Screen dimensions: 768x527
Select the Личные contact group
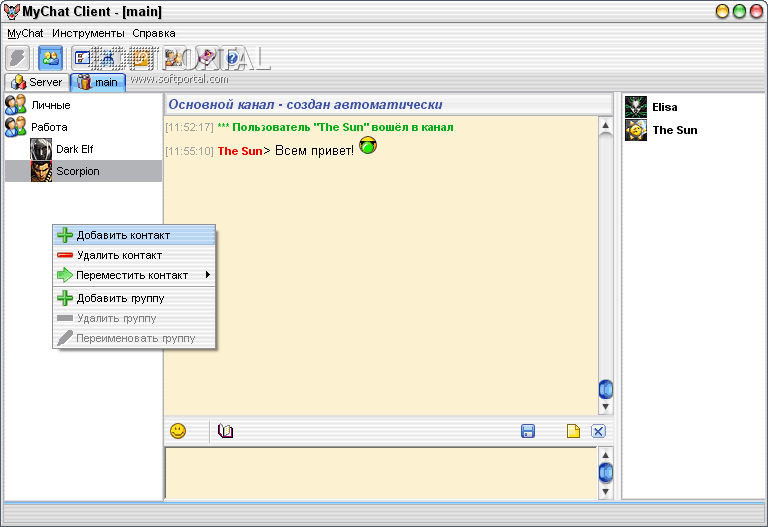(83, 105)
